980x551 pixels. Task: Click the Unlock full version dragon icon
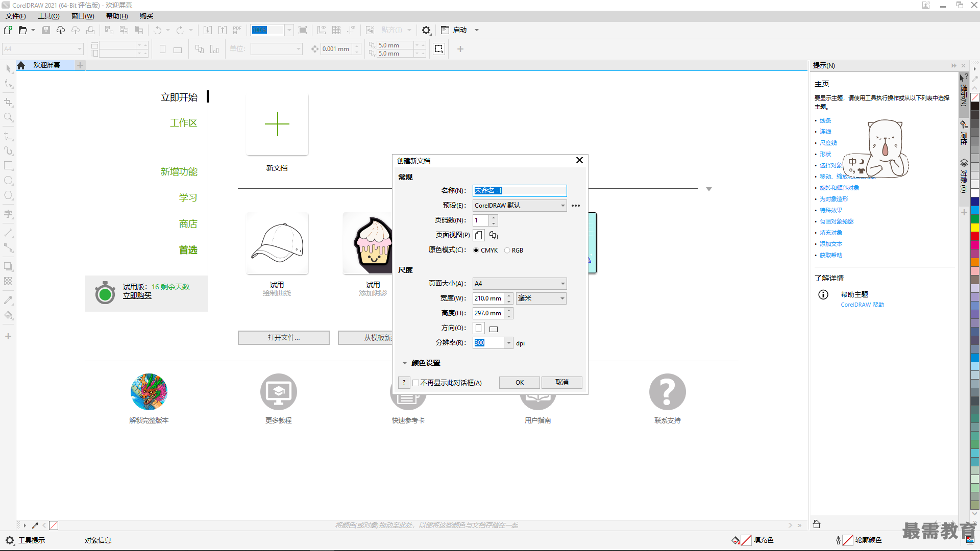[149, 392]
